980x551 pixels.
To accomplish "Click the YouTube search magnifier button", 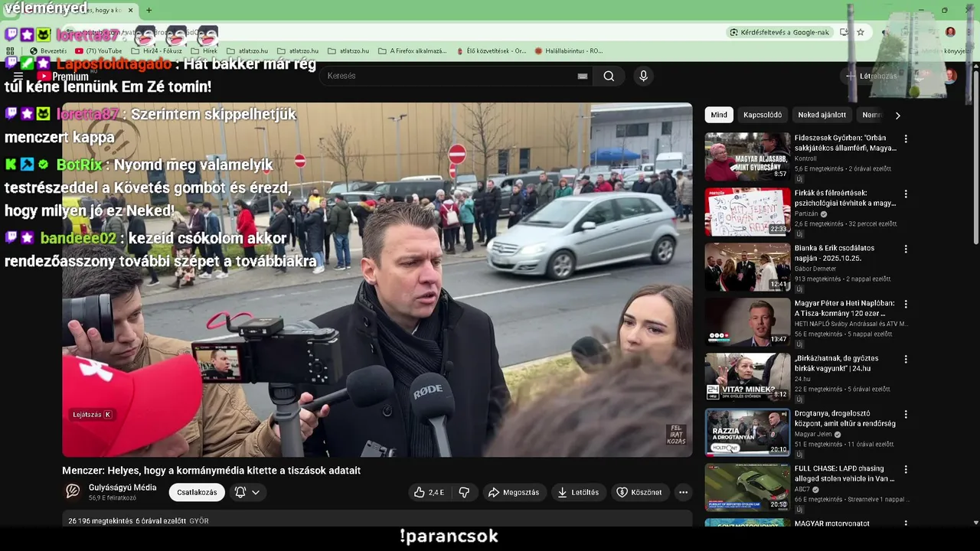I will pyautogui.click(x=609, y=76).
